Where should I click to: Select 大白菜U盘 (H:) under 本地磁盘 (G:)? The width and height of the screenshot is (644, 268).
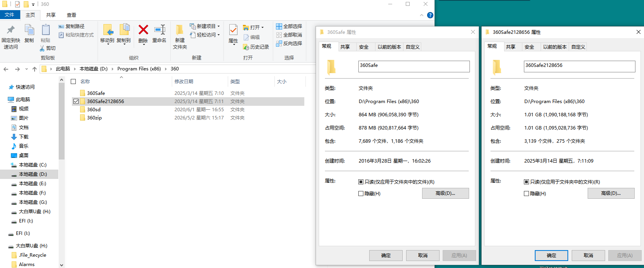coord(35,212)
